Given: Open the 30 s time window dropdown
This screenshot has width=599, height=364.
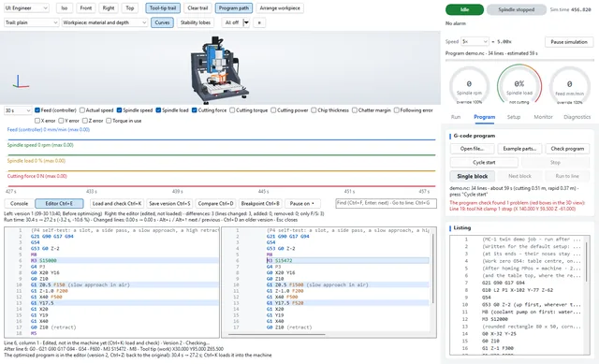Looking at the screenshot, I should coord(18,110).
